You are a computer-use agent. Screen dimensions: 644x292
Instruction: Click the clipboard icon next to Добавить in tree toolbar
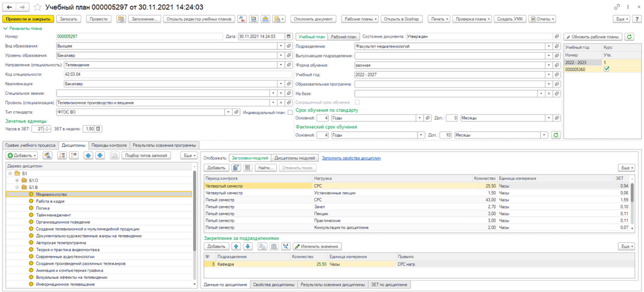[x=48, y=156]
